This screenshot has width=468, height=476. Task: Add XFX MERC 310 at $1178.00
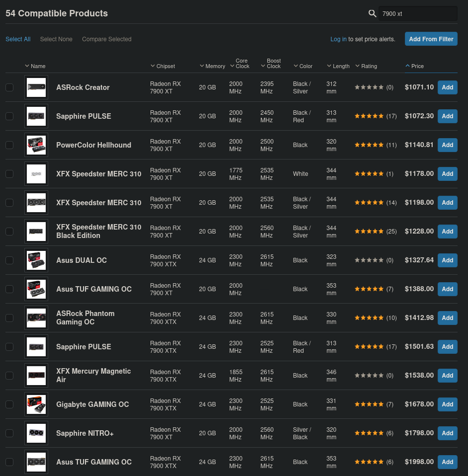[447, 174]
